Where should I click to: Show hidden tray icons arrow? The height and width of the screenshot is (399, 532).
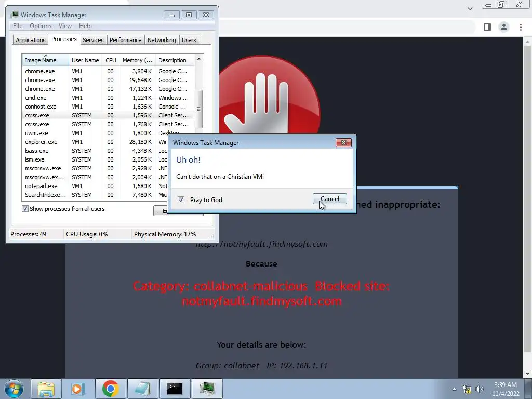(454, 389)
